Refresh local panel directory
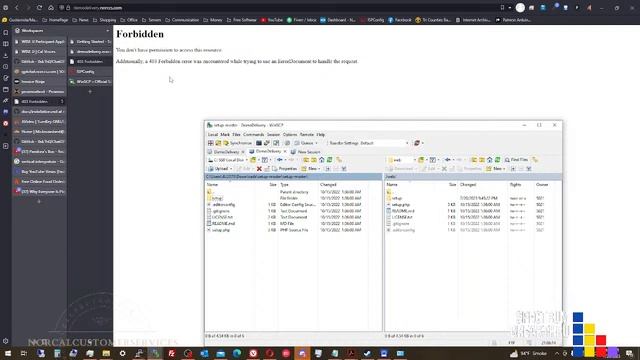Viewport: 640px width, 360px height. tap(329, 160)
